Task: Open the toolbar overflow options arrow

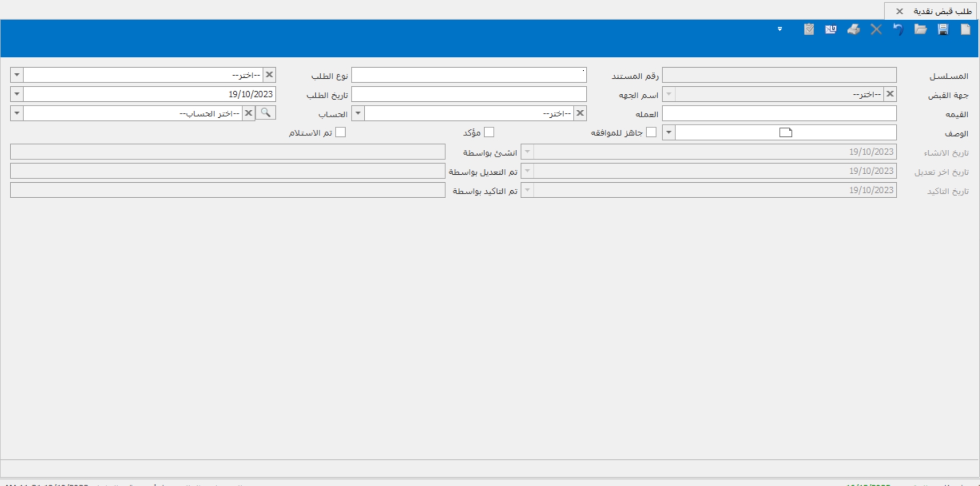Action: point(780,29)
